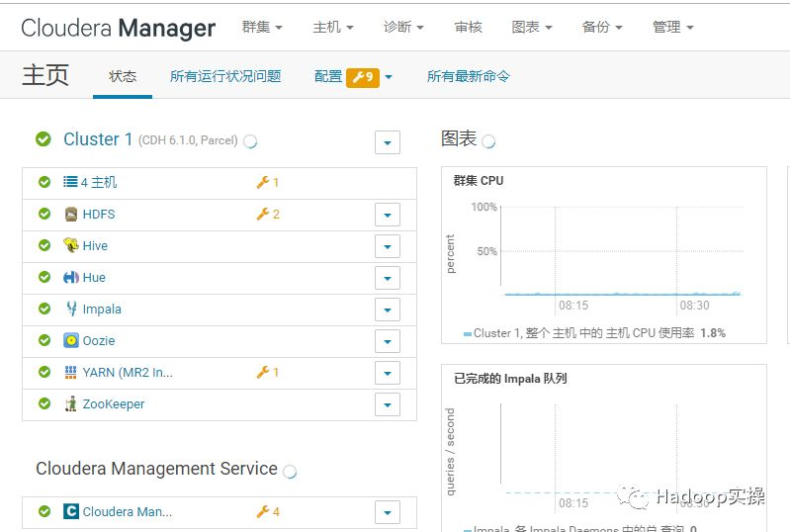Screen dimensions: 790x532
Task: Open the Oozie service link
Action: pos(99,340)
